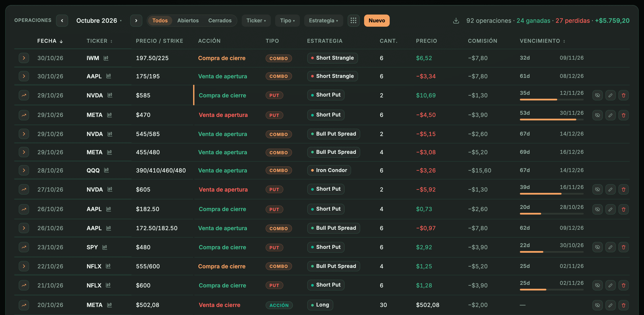This screenshot has height=315, width=644.
Task: Edit the META $502,08 stock operation
Action: [611, 305]
